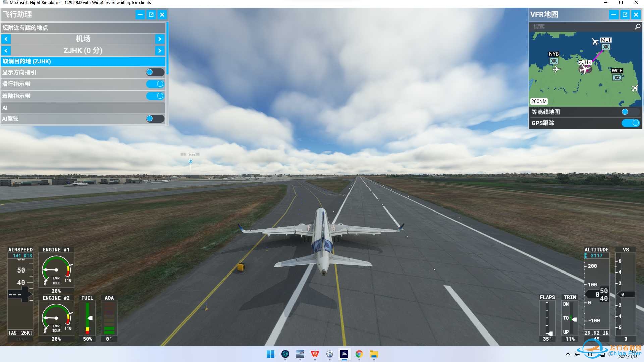Open the globe taskbar app icon

click(x=329, y=354)
